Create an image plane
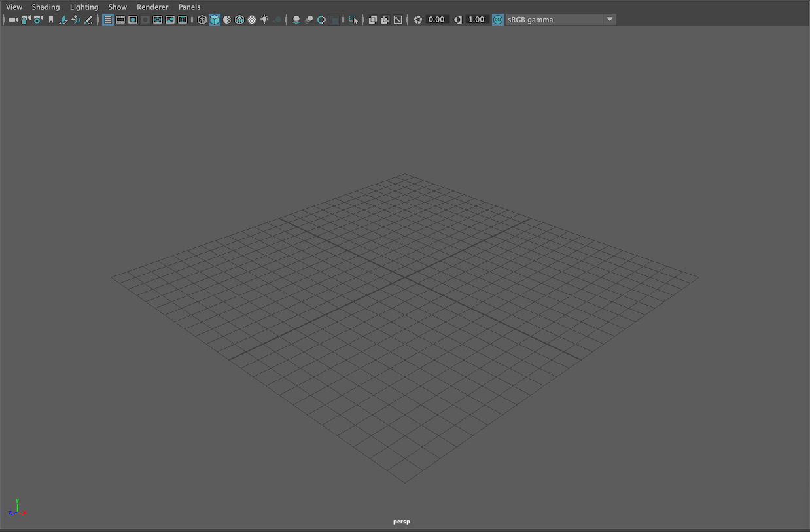 (x=63, y=20)
